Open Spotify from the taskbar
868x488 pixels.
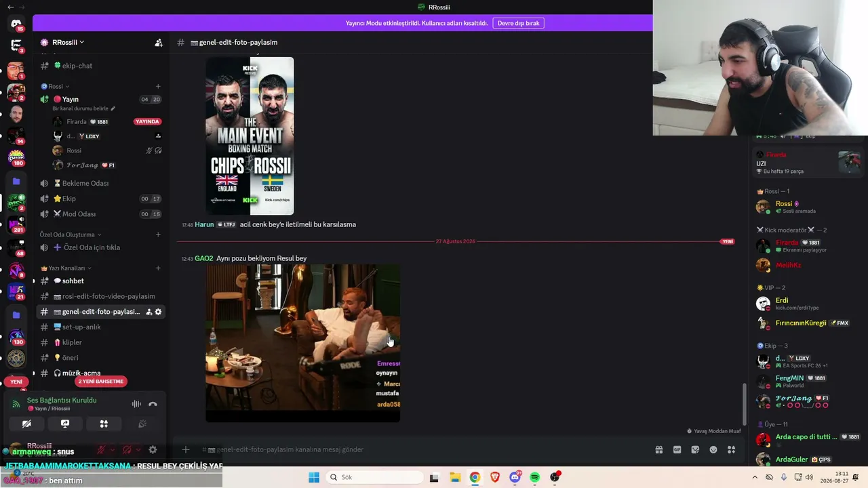pos(535,477)
